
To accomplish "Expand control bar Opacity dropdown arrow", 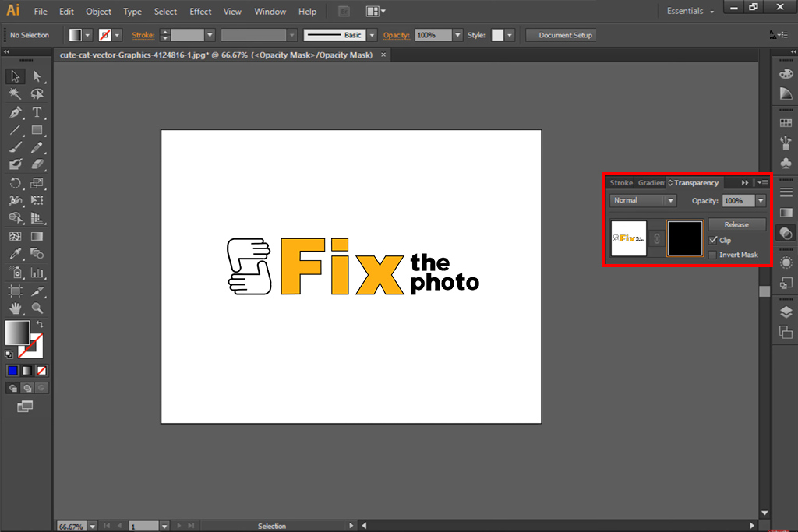I will tap(457, 35).
